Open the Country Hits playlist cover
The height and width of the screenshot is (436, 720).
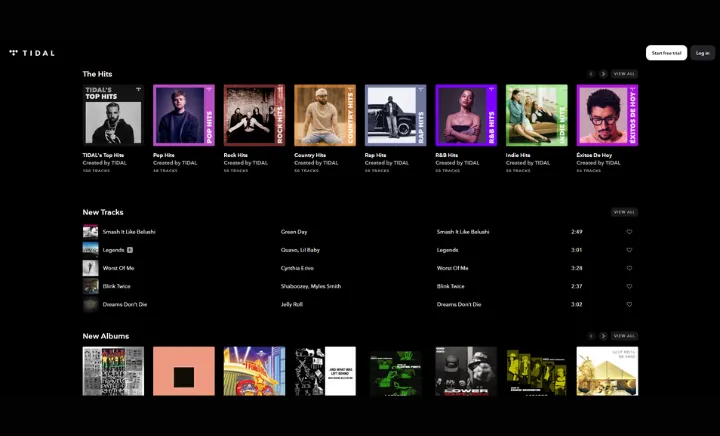click(325, 115)
